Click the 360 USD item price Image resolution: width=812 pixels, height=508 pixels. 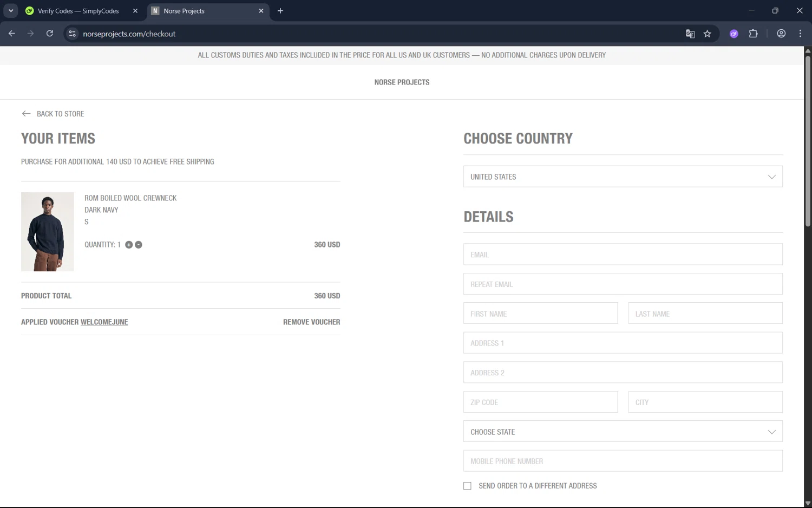[327, 245]
